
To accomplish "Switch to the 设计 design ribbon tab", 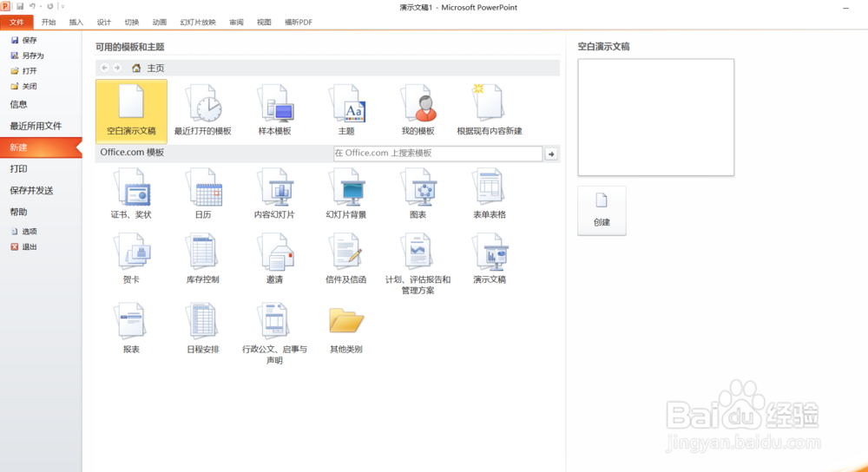I will (x=104, y=23).
